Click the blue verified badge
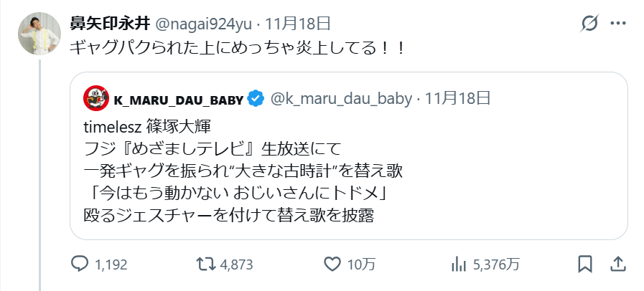This screenshot has height=291, width=644. pyautogui.click(x=256, y=99)
